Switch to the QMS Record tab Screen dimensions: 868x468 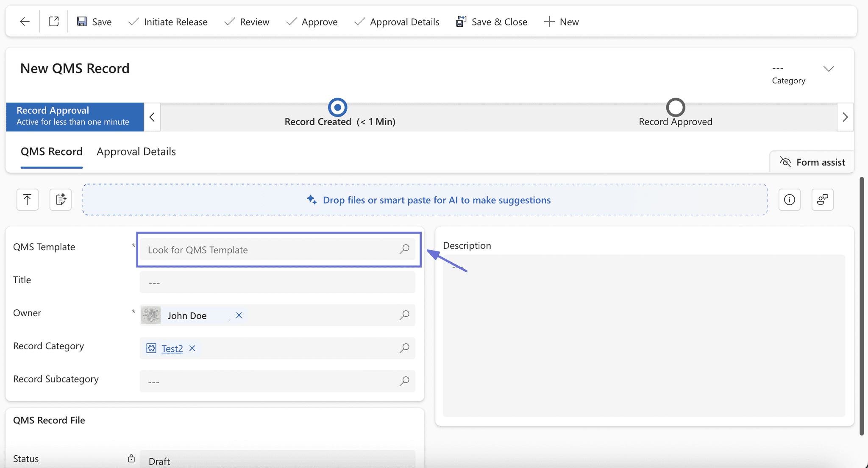[52, 152]
